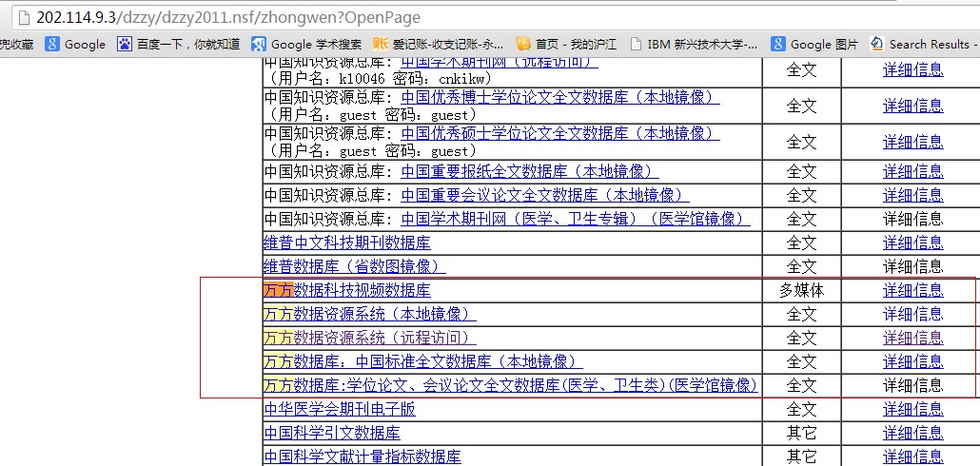Screen dimensions: 980x466
Task: Open the Google 图片 bookmark
Action: 814,45
